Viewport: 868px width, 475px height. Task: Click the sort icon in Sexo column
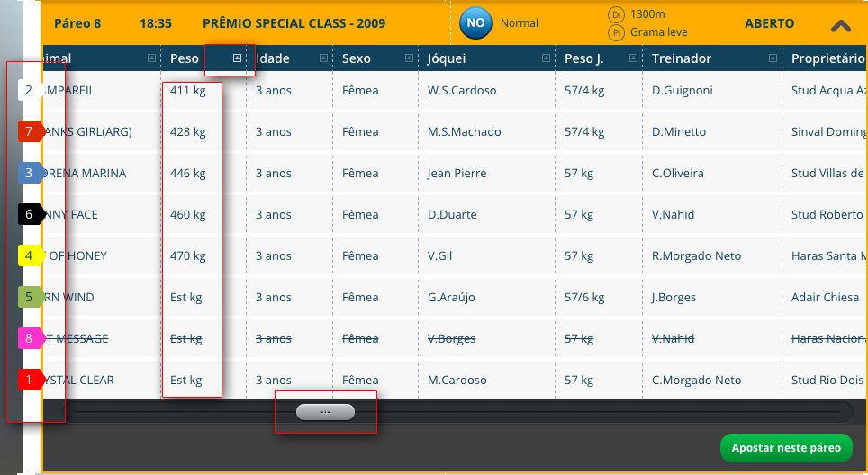[409, 58]
